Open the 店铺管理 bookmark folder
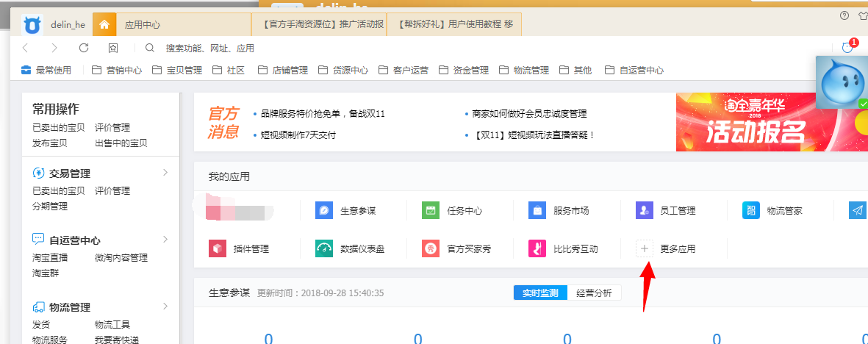The image size is (868, 344). (x=283, y=71)
